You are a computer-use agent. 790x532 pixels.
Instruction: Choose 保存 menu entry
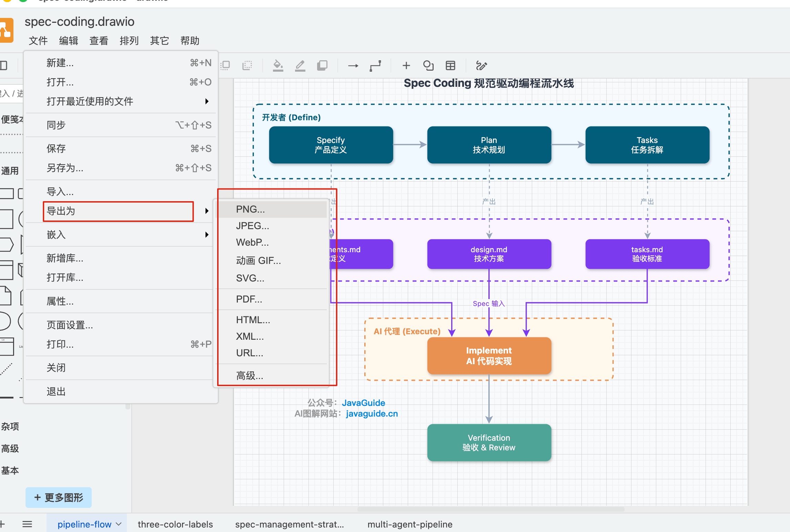pos(121,149)
